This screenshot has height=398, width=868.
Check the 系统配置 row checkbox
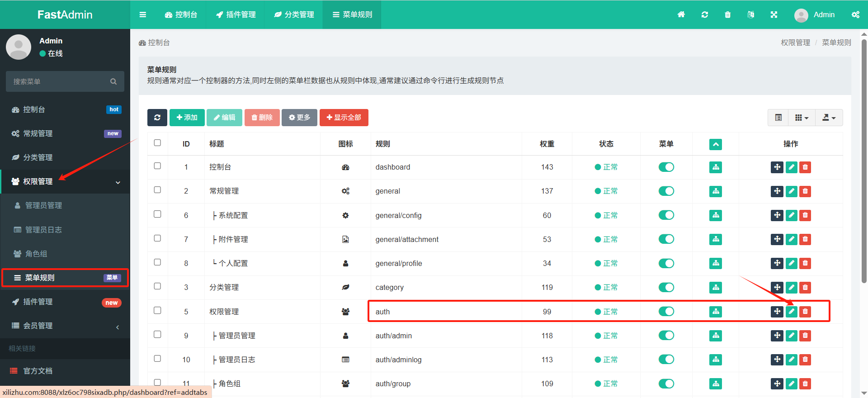(157, 214)
